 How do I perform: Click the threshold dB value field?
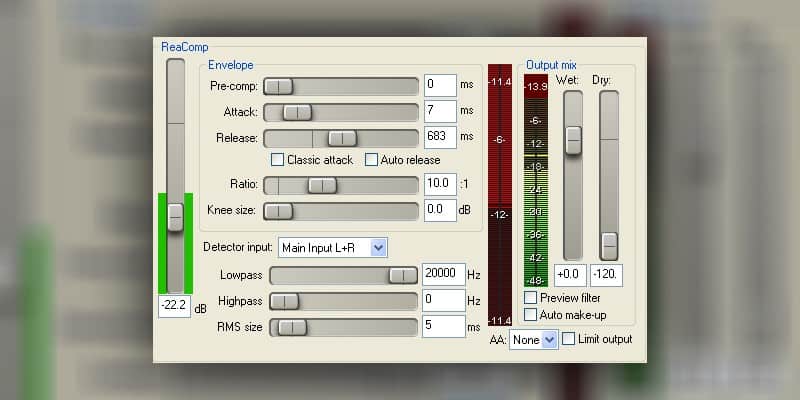click(174, 307)
